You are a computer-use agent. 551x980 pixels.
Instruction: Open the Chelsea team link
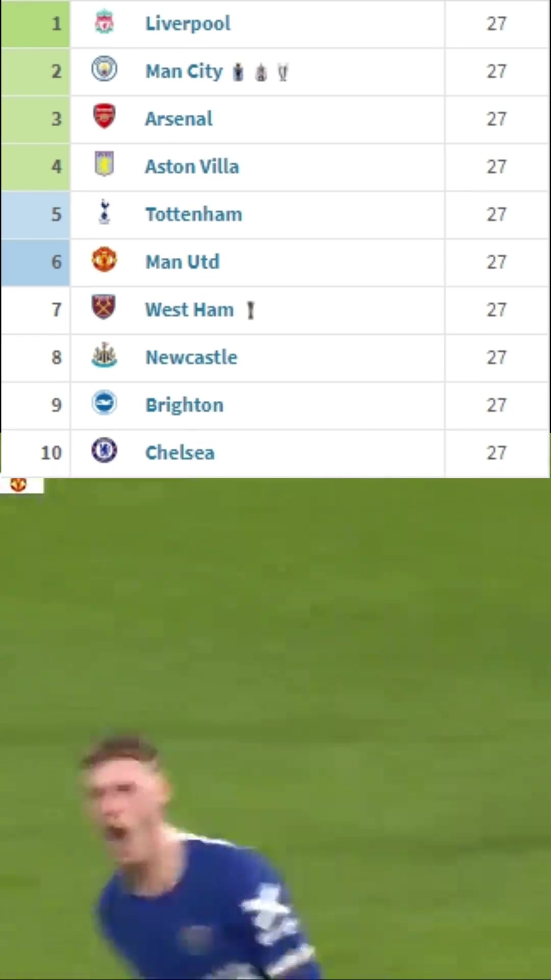(180, 453)
